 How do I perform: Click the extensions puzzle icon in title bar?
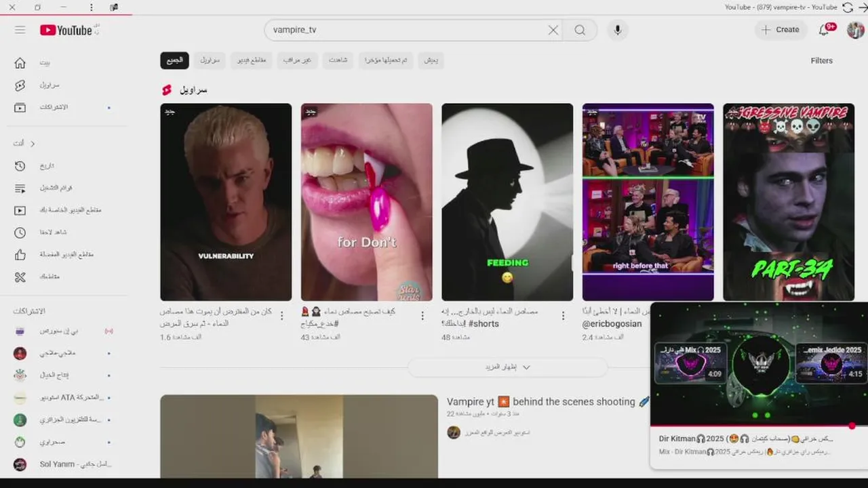(114, 7)
